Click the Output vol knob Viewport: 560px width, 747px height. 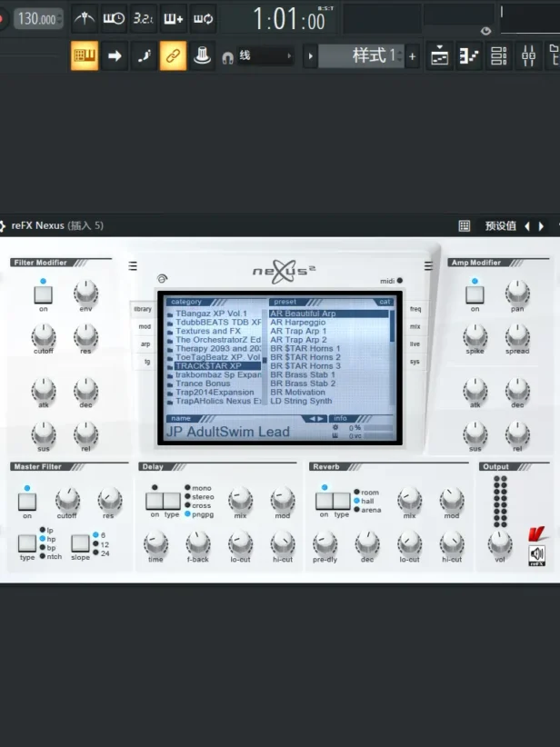click(x=499, y=543)
